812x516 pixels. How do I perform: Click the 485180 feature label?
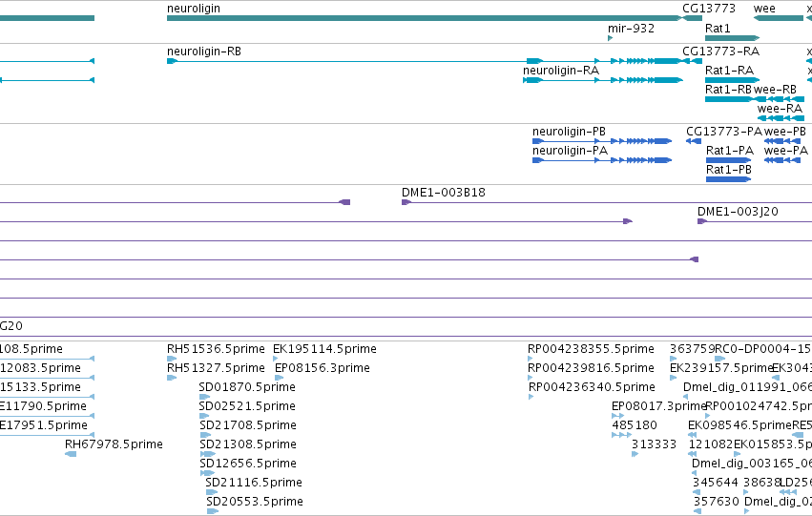pyautogui.click(x=635, y=425)
